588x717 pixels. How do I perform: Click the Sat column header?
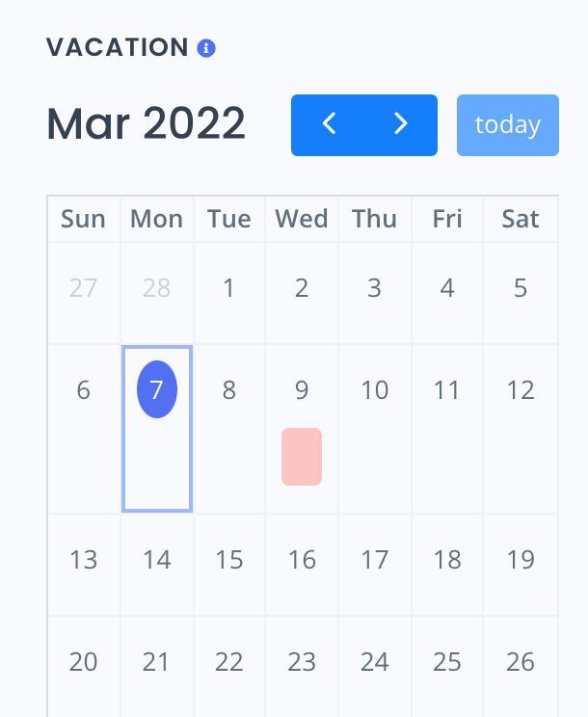coord(521,219)
